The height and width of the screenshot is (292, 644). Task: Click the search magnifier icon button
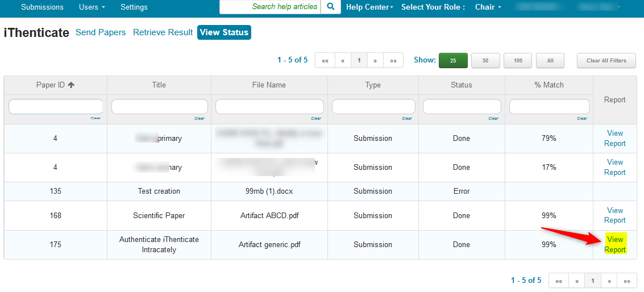point(330,7)
